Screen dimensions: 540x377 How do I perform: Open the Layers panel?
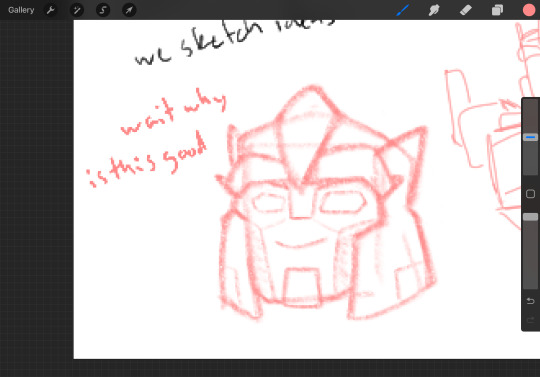[x=497, y=10]
